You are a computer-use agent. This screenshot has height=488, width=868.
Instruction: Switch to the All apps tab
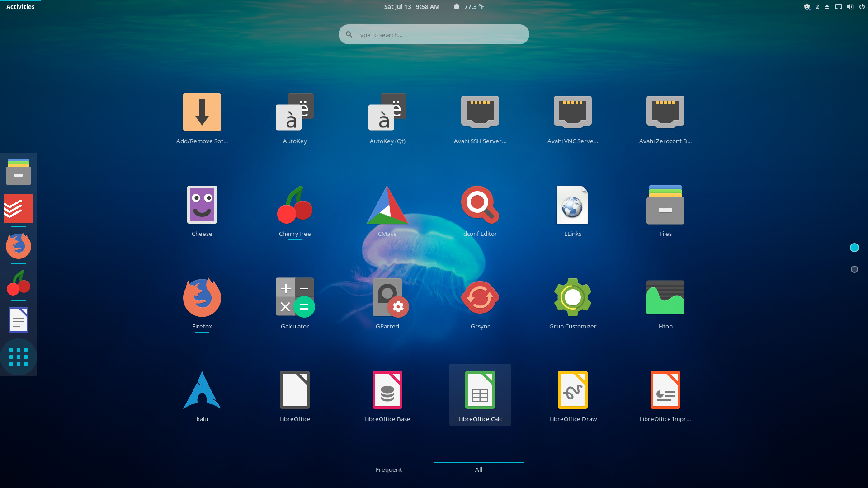coord(479,469)
